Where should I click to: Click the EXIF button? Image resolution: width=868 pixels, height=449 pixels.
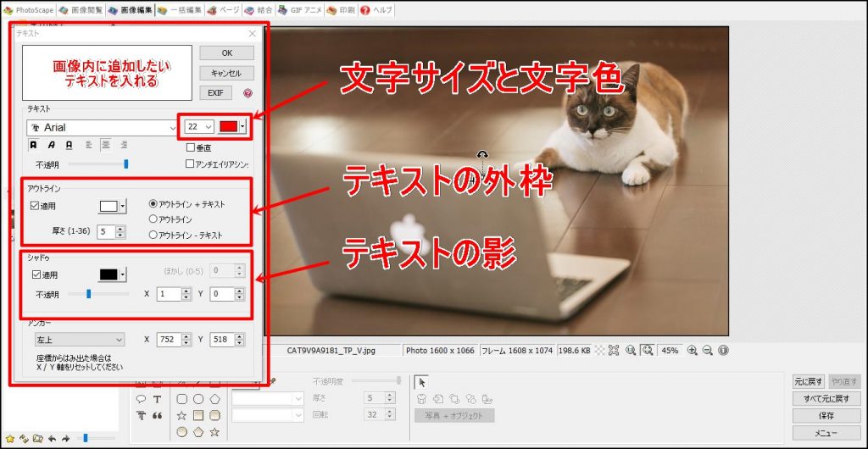tap(215, 93)
